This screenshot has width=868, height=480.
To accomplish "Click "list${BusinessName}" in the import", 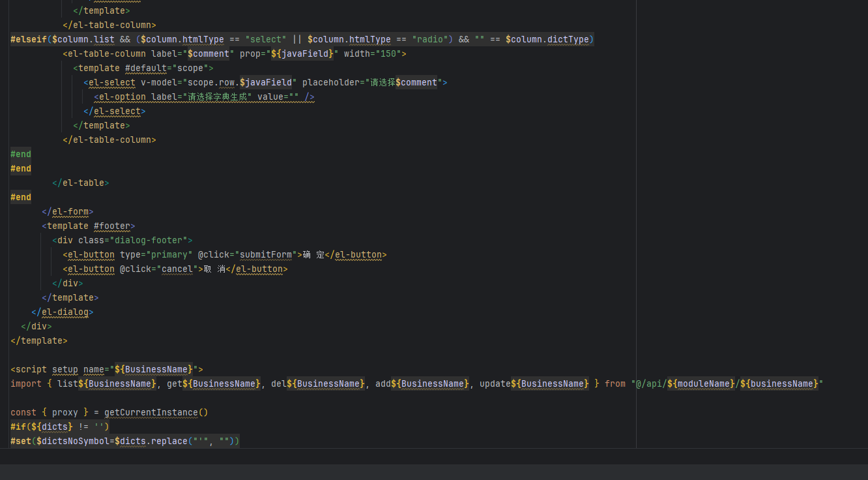I will point(107,384).
